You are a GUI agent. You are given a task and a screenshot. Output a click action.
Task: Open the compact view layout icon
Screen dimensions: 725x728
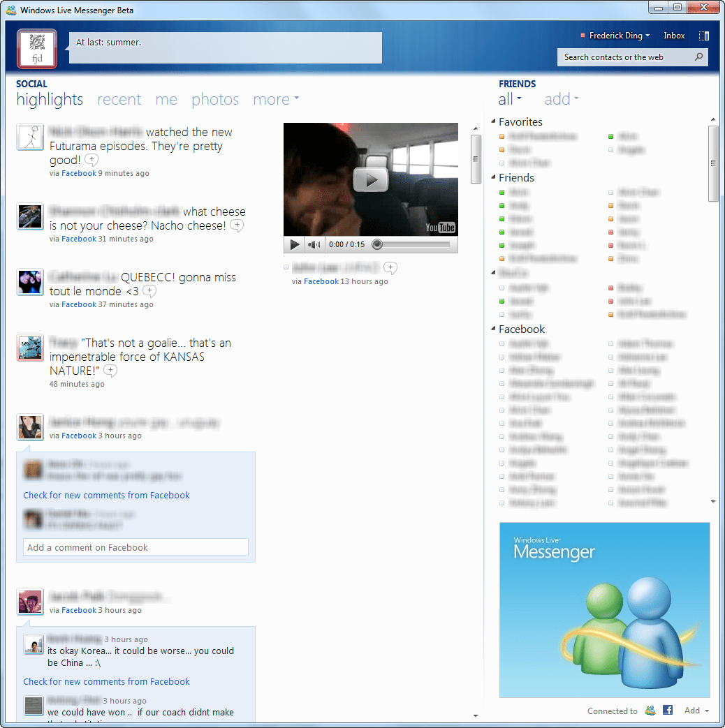click(704, 36)
